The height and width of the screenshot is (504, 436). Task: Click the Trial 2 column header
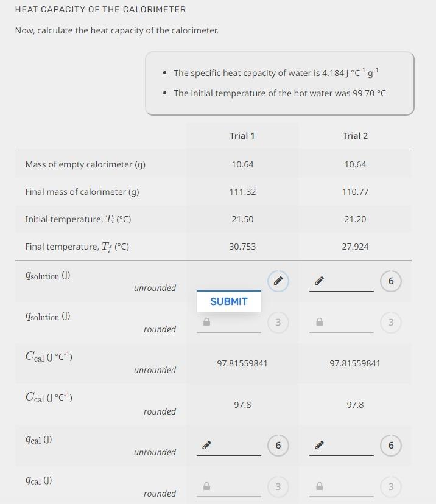[x=355, y=136]
